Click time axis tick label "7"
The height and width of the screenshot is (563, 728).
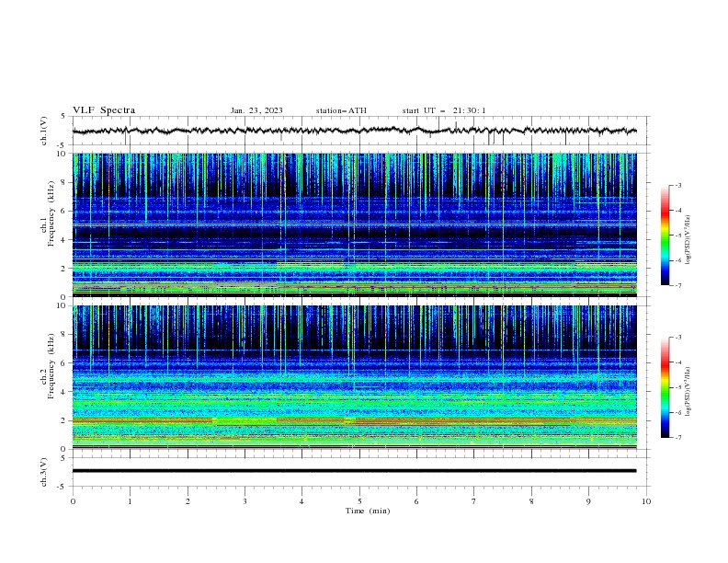[x=474, y=501]
